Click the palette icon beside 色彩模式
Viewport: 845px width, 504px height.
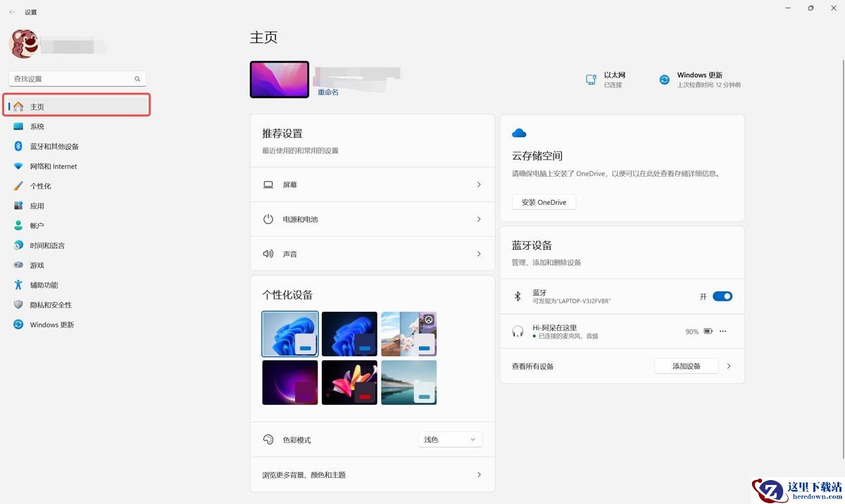click(268, 439)
